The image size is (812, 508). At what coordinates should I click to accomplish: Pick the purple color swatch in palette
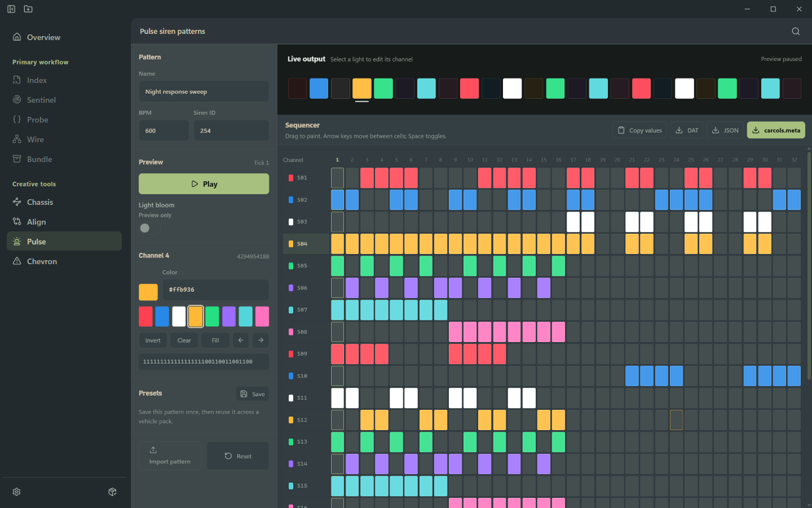229,317
